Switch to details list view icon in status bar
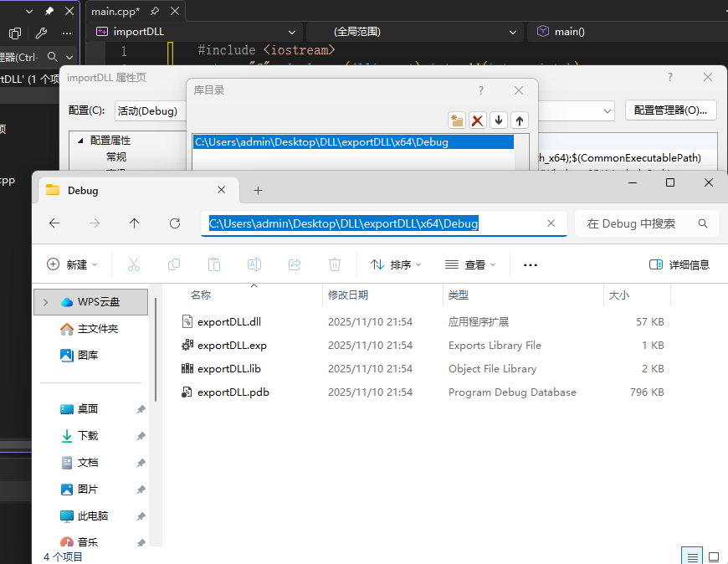The image size is (728, 564). point(692,556)
